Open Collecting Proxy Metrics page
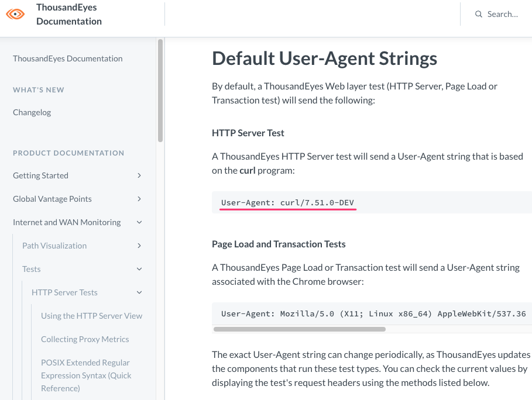The height and width of the screenshot is (400, 532). (85, 339)
